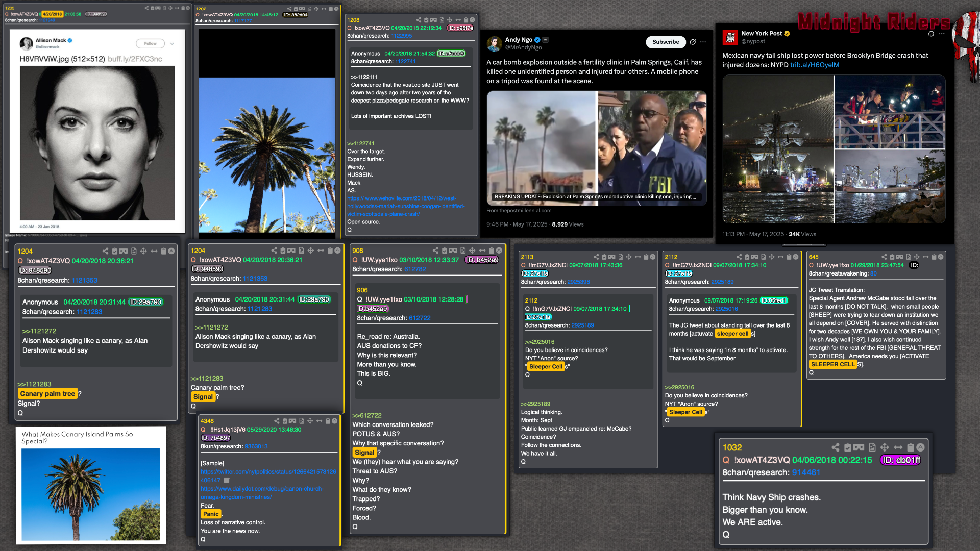Image resolution: width=980 pixels, height=551 pixels.
Task: Click the clipboard icon on post 1208
Action: tap(466, 20)
